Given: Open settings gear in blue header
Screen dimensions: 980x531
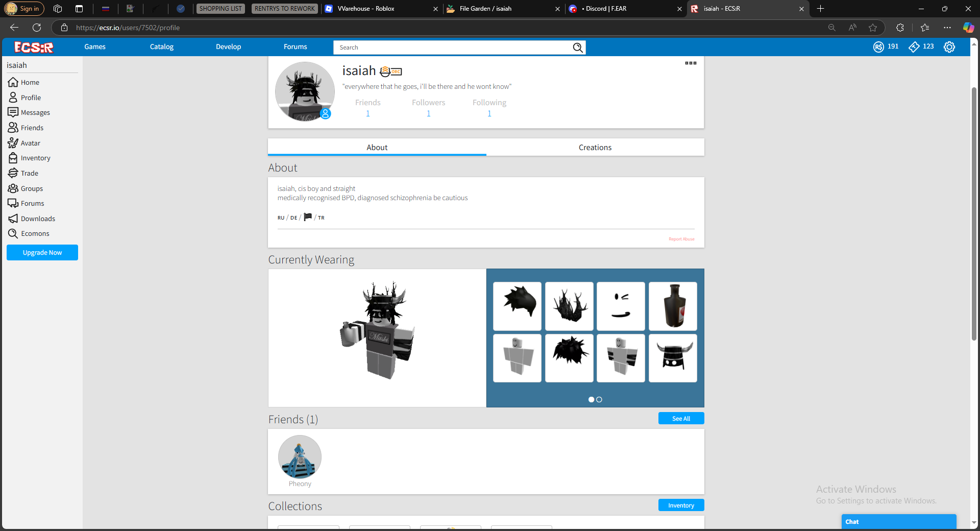Looking at the screenshot, I should coord(949,47).
